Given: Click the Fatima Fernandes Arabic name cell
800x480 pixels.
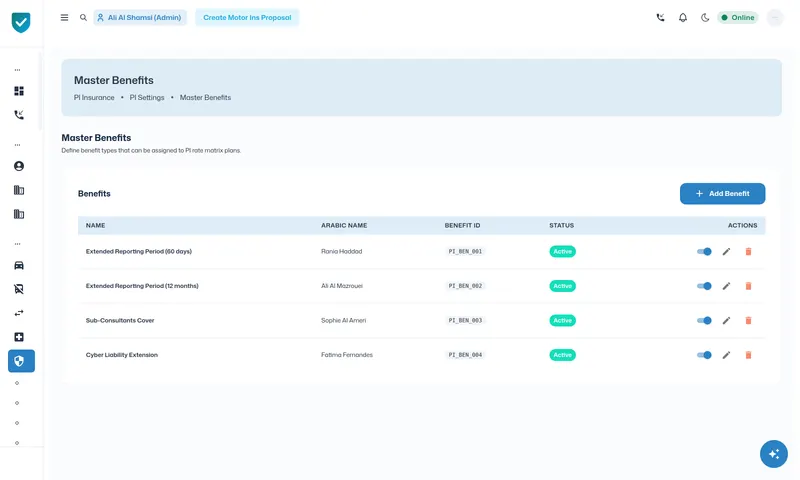Looking at the screenshot, I should click(x=347, y=355).
